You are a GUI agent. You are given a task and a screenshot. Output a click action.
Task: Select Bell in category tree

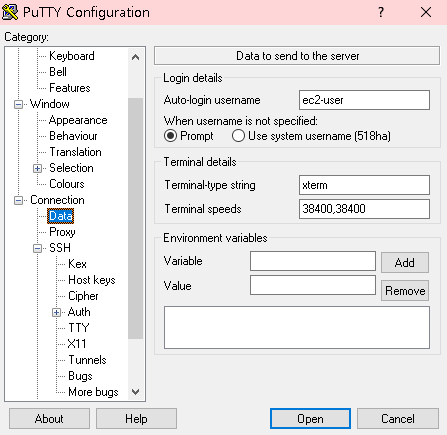coord(58,72)
